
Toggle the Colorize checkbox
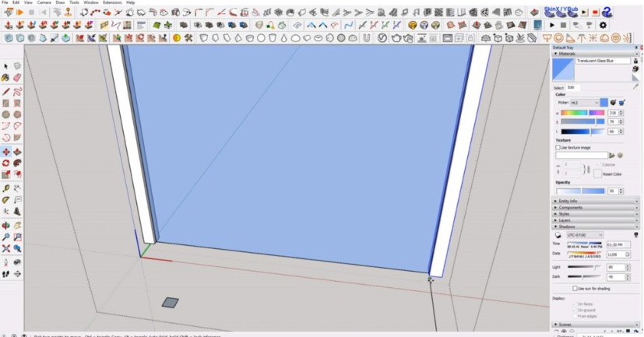[599, 164]
